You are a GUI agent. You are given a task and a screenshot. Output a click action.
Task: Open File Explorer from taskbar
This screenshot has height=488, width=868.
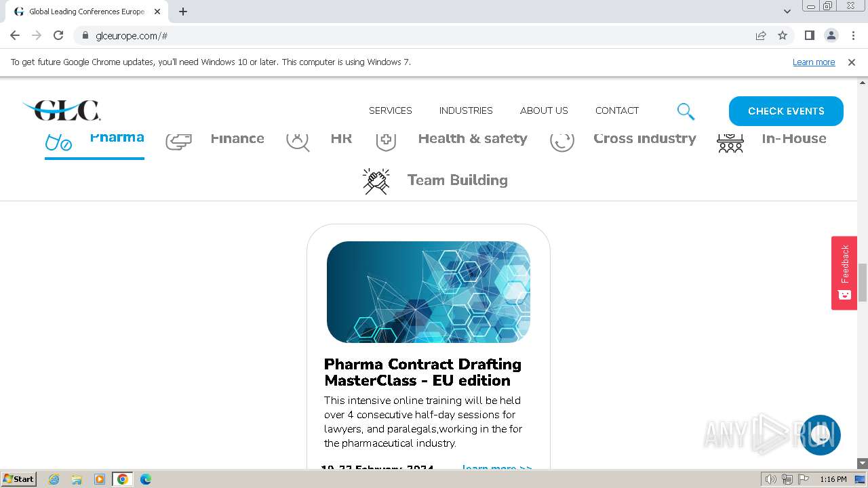77,479
